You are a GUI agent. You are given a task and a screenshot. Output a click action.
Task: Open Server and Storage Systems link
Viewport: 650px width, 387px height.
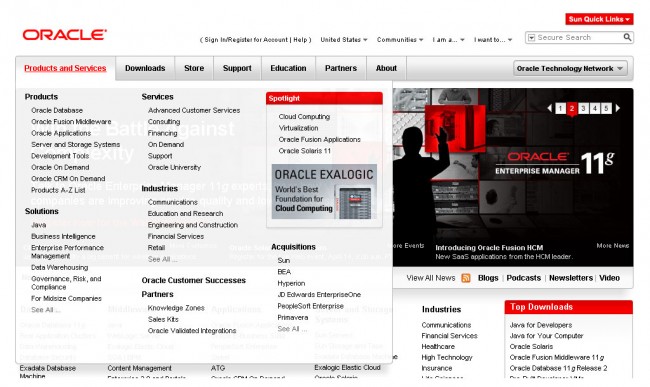click(75, 145)
